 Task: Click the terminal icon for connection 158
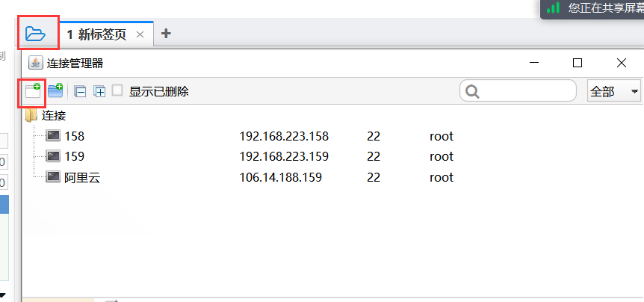tap(53, 136)
